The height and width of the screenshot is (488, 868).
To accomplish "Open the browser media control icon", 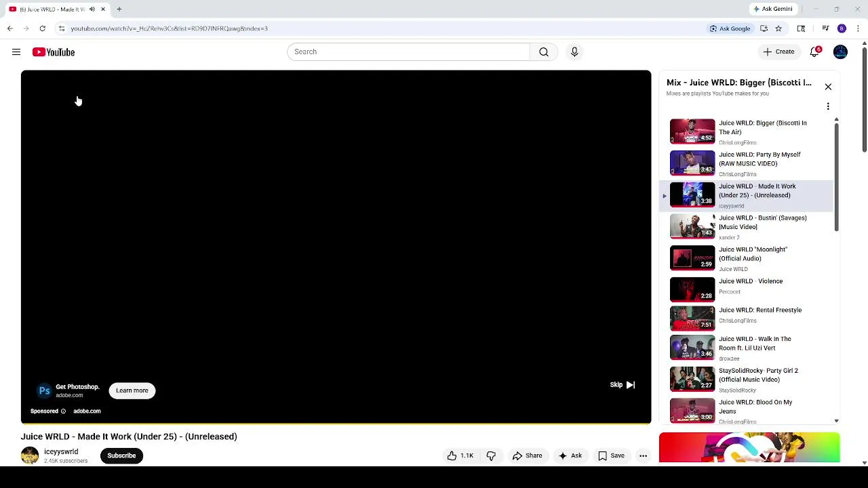I will click(825, 28).
